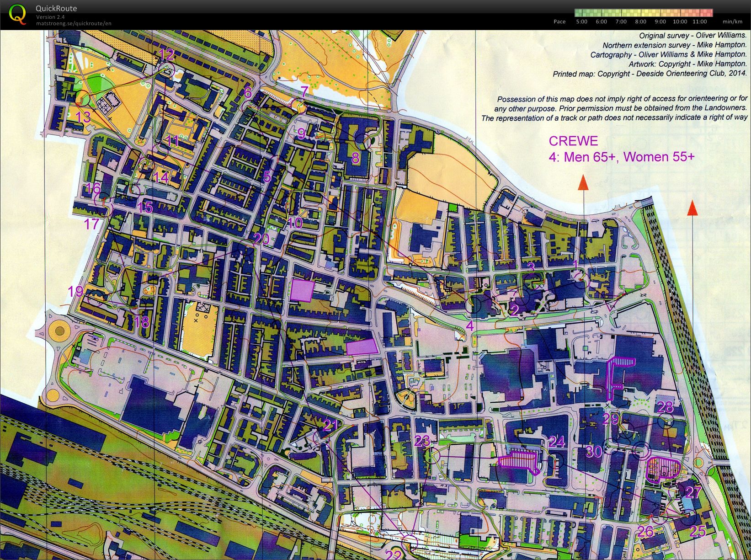This screenshot has height=560, width=751.
Task: Click the north arrow above control 1
Action: click(583, 182)
